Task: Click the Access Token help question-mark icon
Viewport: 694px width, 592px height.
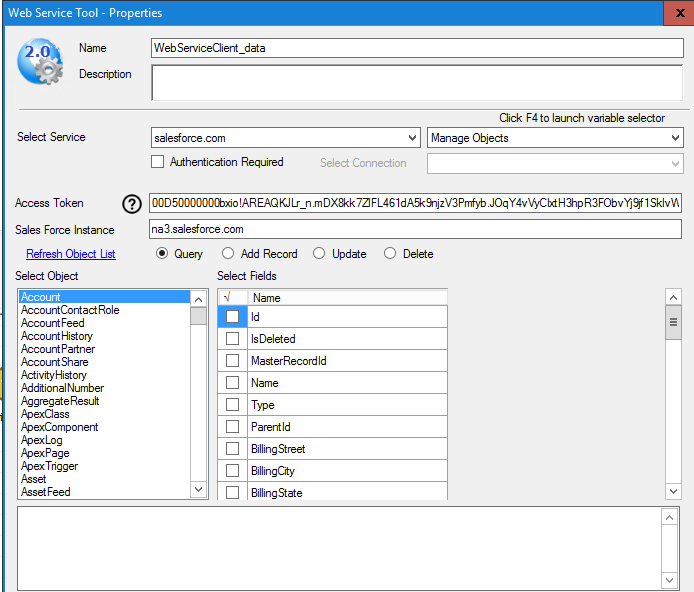Action: click(131, 204)
